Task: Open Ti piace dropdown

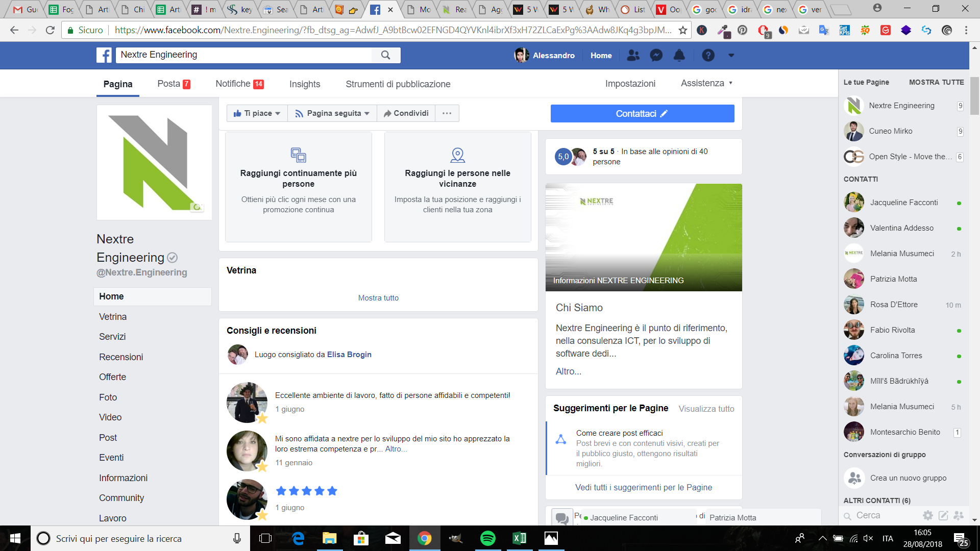Action: [x=257, y=113]
